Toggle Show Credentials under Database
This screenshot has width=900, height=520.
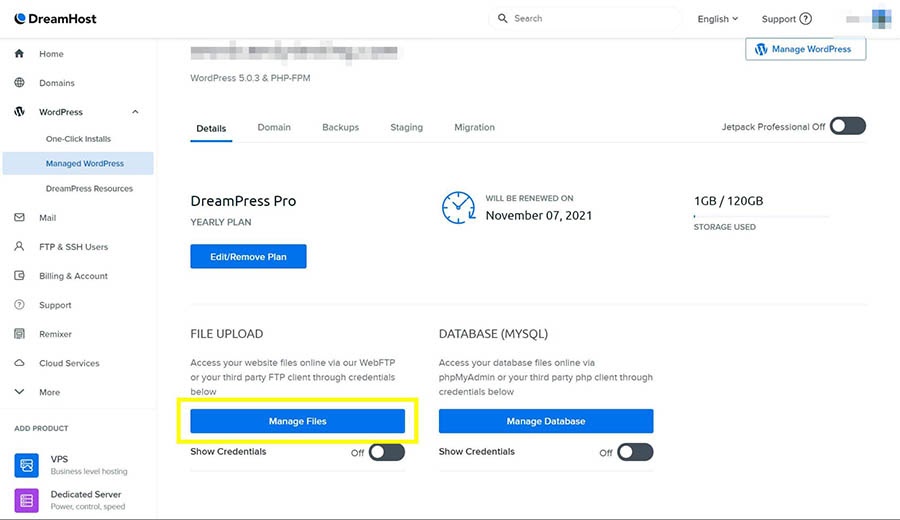(634, 452)
